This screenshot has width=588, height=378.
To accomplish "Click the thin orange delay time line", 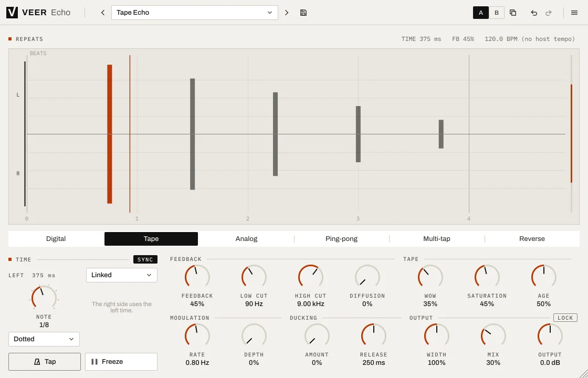I will click(x=130, y=134).
